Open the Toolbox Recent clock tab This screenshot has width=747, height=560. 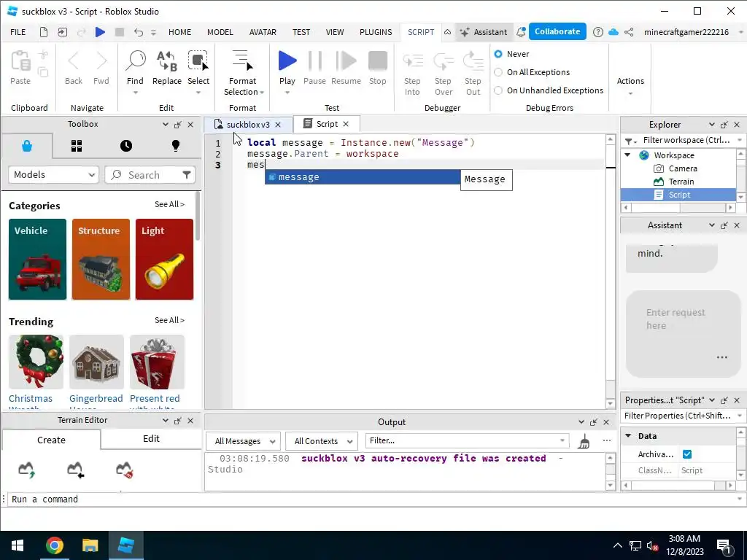[x=126, y=146]
